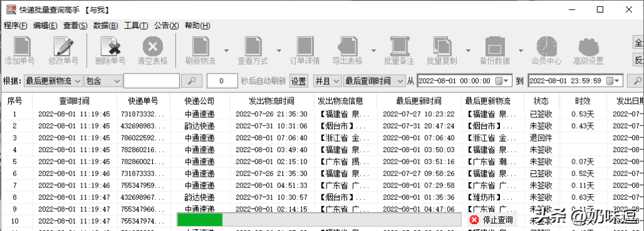Click the search magnifier beside filter text box

point(191,81)
